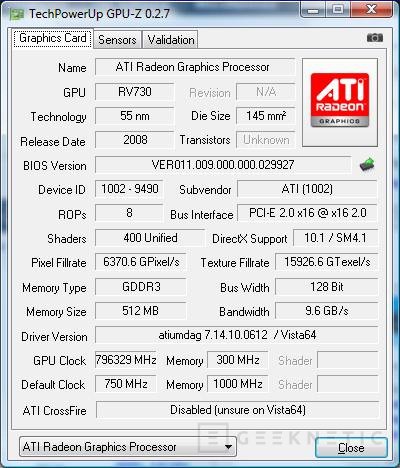Click the ATI CrossFire status field

pyautogui.click(x=237, y=410)
